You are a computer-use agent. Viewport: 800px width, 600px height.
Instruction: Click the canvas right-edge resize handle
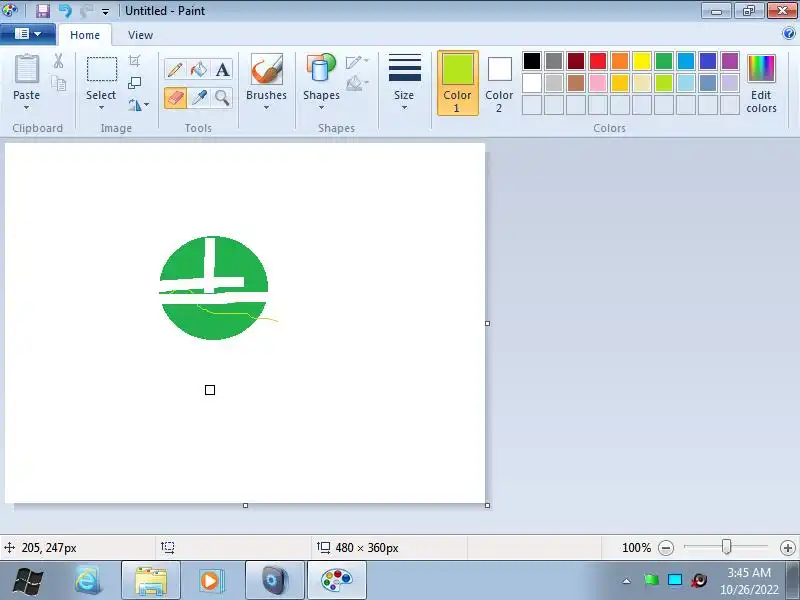pyautogui.click(x=488, y=323)
